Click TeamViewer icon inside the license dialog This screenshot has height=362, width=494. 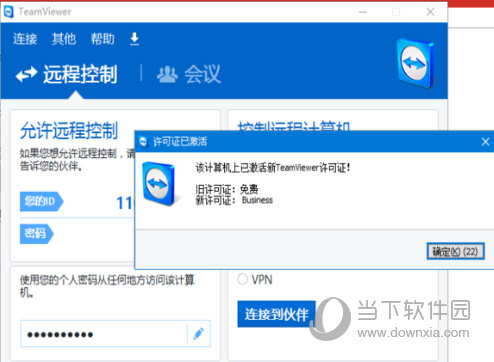click(159, 183)
